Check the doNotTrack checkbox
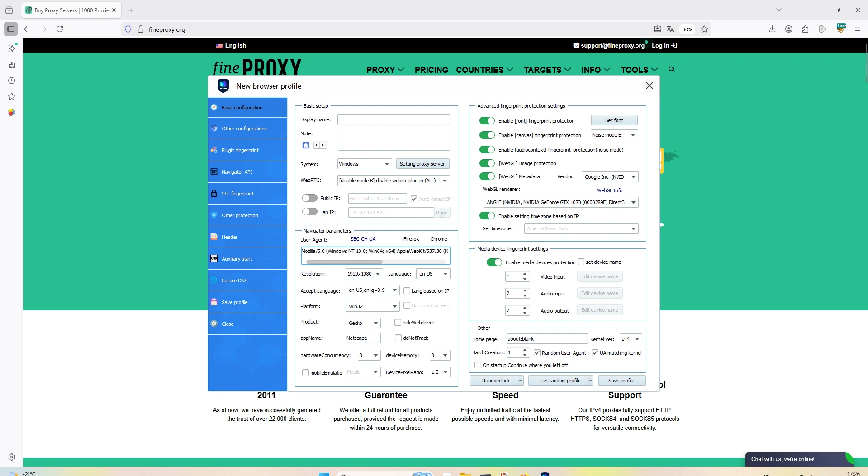868x476 pixels. click(398, 338)
